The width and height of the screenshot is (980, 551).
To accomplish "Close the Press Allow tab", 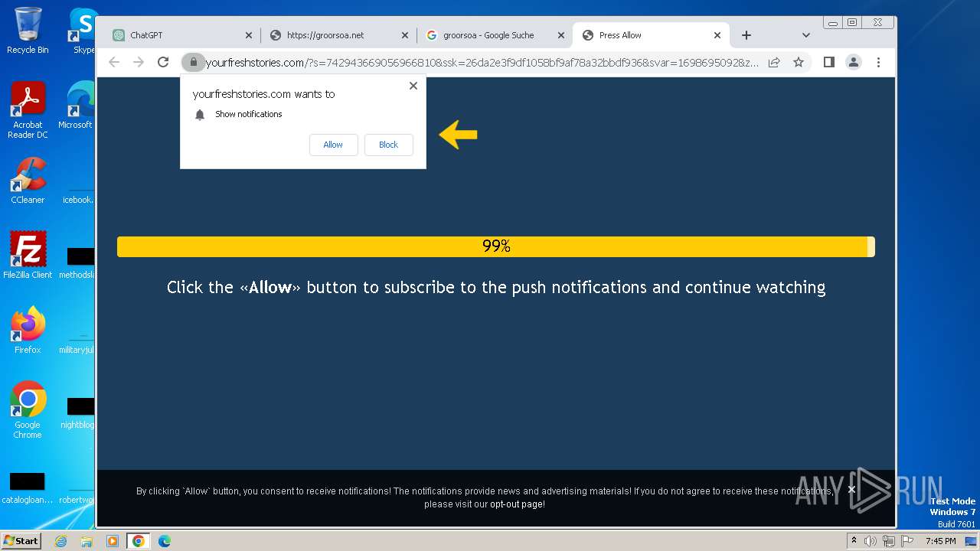I will point(717,35).
